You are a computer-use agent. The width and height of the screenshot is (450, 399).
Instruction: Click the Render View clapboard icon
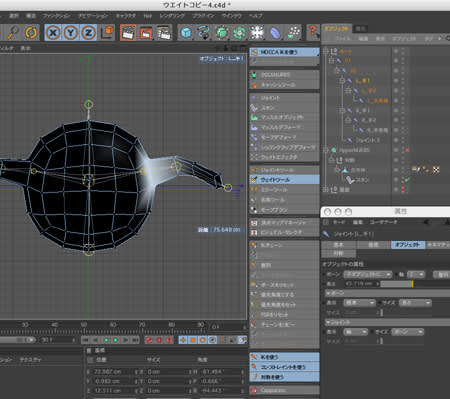tap(128, 33)
